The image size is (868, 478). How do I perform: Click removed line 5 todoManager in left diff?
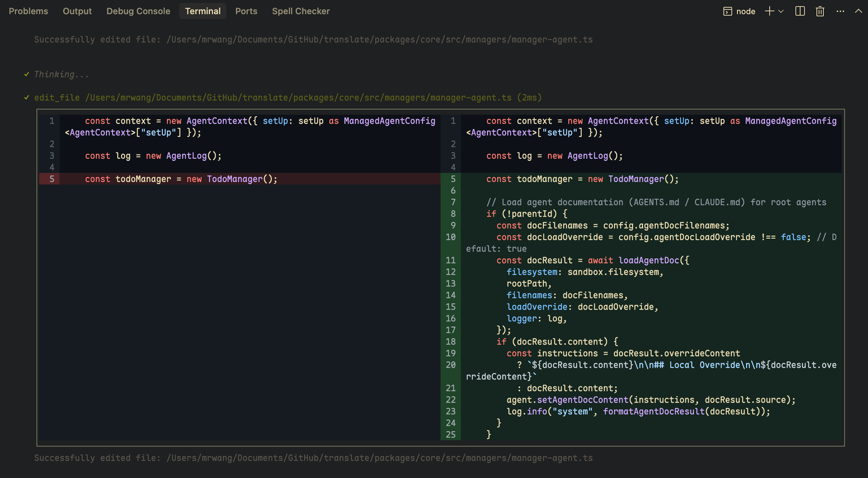240,179
